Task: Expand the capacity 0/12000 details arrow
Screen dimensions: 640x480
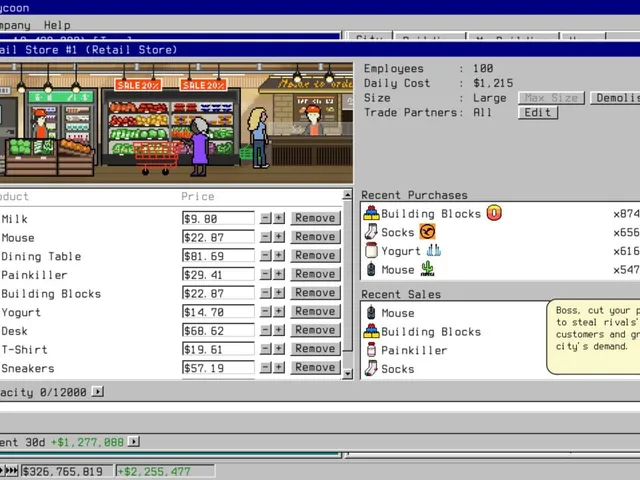Action: 98,392
